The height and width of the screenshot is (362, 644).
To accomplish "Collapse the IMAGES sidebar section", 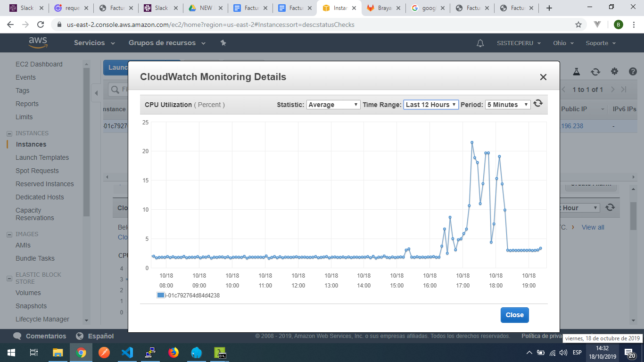I will point(9,234).
